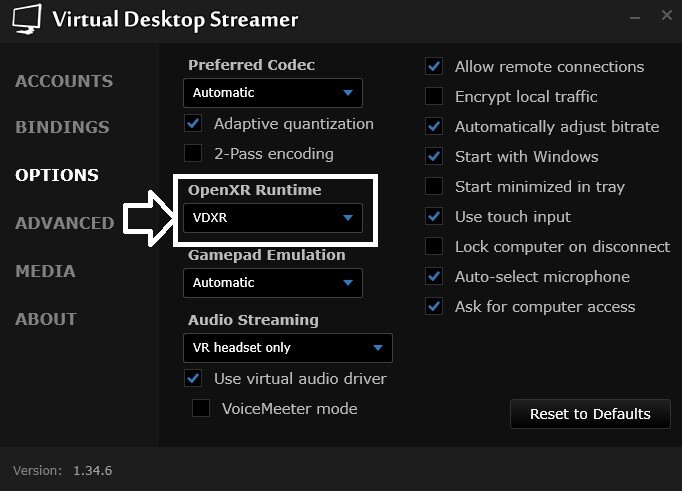682x491 pixels.
Task: Enable Encrypt local traffic
Action: pos(434,97)
